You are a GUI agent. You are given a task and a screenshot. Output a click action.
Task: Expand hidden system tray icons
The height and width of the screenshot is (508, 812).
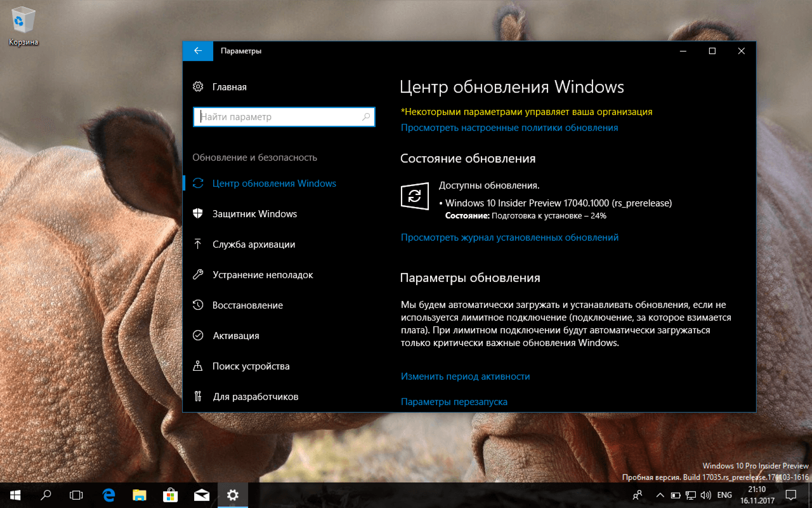click(x=660, y=495)
